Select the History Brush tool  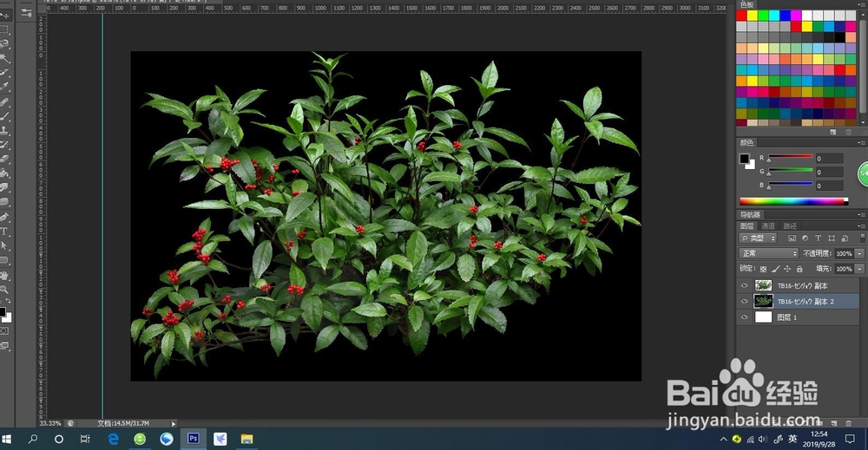pos(4,145)
